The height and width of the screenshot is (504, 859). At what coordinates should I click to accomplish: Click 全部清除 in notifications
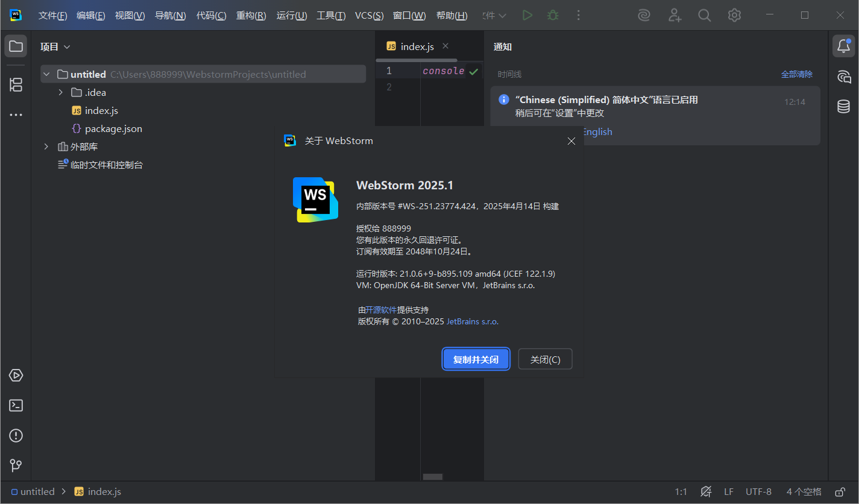click(x=796, y=74)
